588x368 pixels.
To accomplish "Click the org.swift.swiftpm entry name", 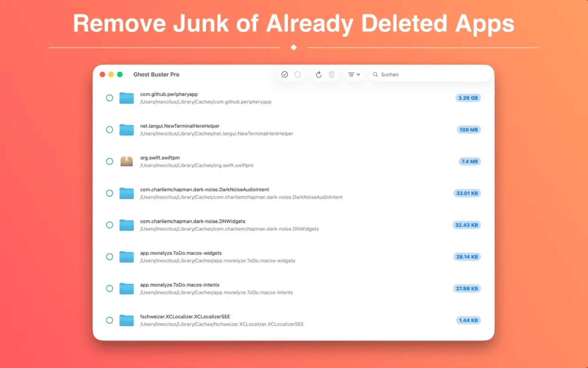I will [x=160, y=158].
